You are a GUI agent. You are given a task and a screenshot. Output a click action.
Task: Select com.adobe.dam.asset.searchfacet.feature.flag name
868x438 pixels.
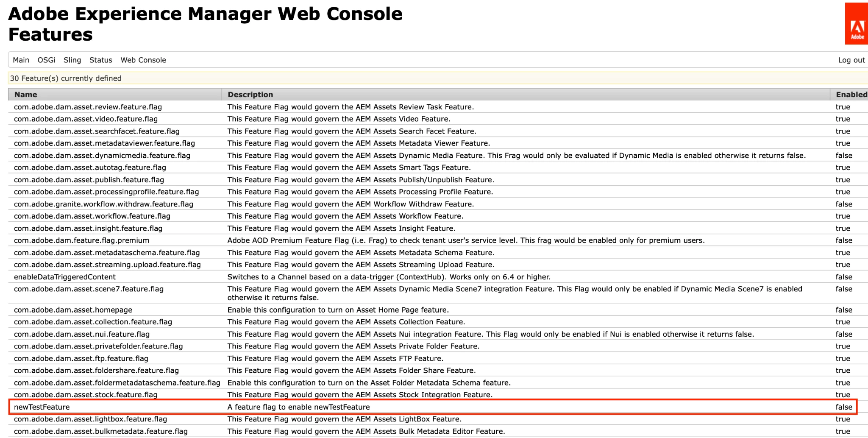[x=97, y=131]
